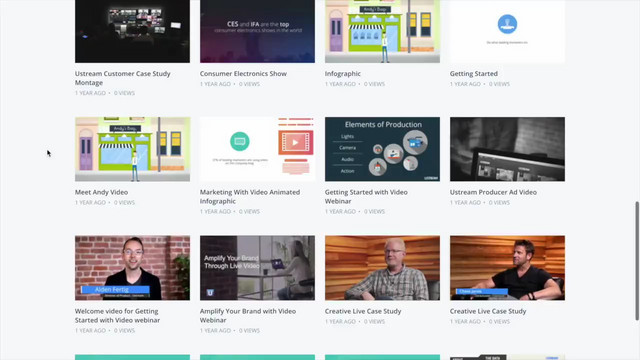
Task: Open Ustream Producer Ad Video thumbnail
Action: (x=507, y=149)
